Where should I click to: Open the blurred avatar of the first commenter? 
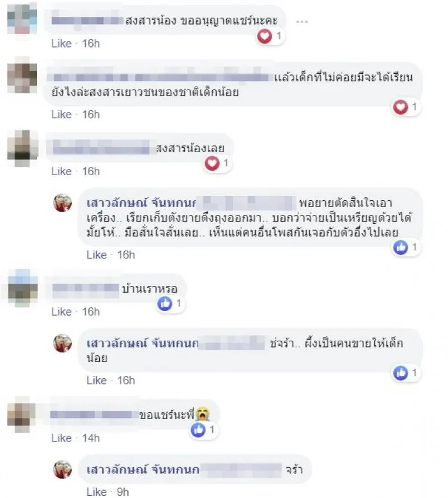(22, 18)
